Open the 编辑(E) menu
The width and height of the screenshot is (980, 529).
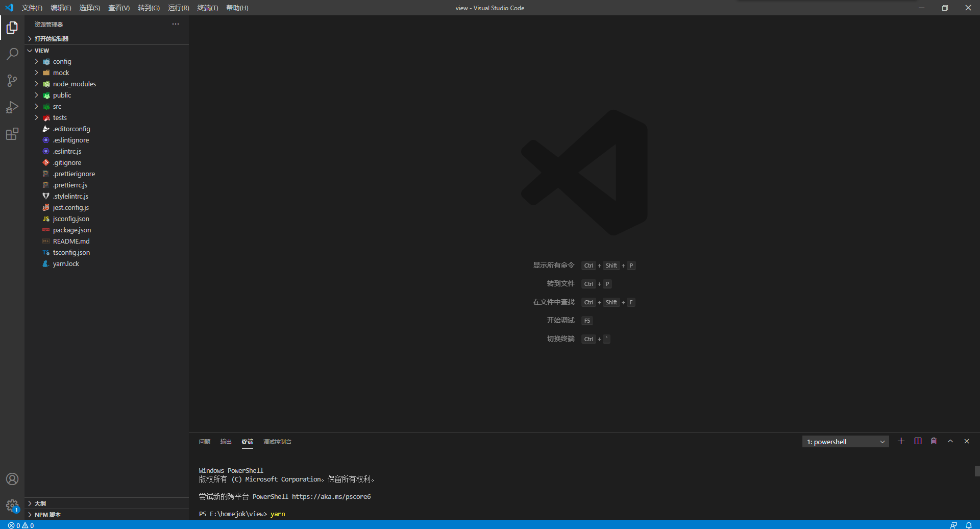(x=61, y=8)
